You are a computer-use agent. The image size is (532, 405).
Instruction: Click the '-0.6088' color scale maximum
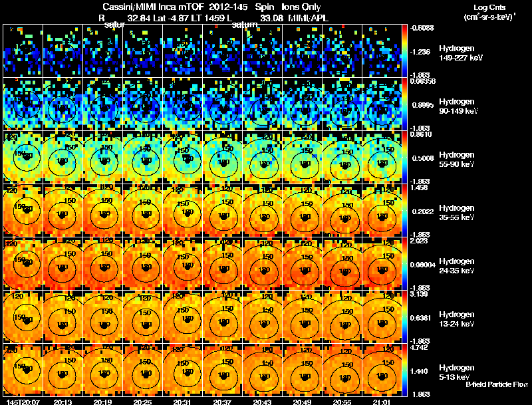pyautogui.click(x=422, y=28)
